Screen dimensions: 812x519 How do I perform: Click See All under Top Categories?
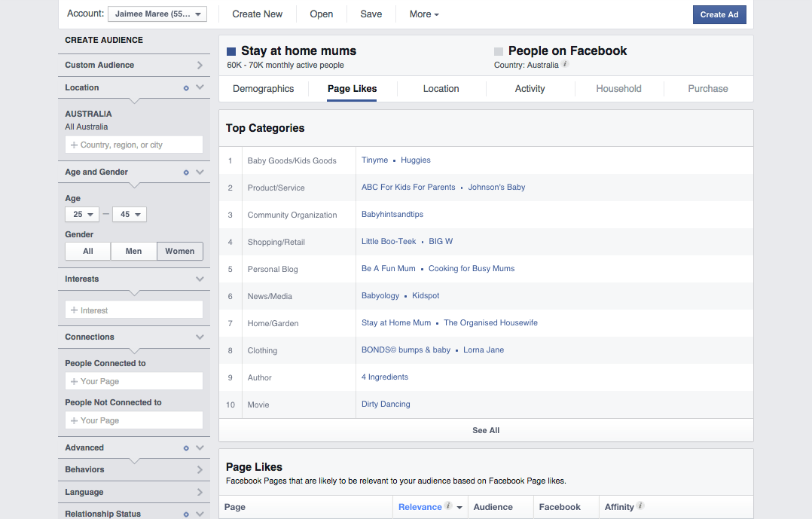(486, 430)
